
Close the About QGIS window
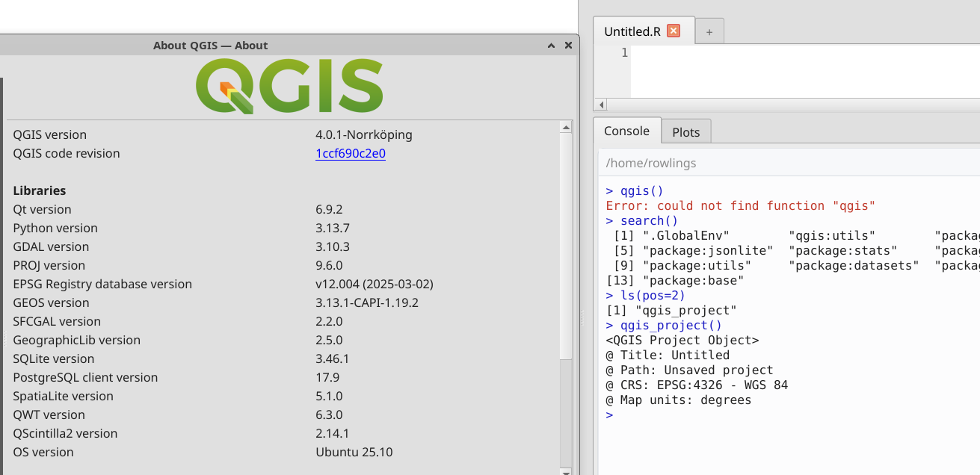568,46
